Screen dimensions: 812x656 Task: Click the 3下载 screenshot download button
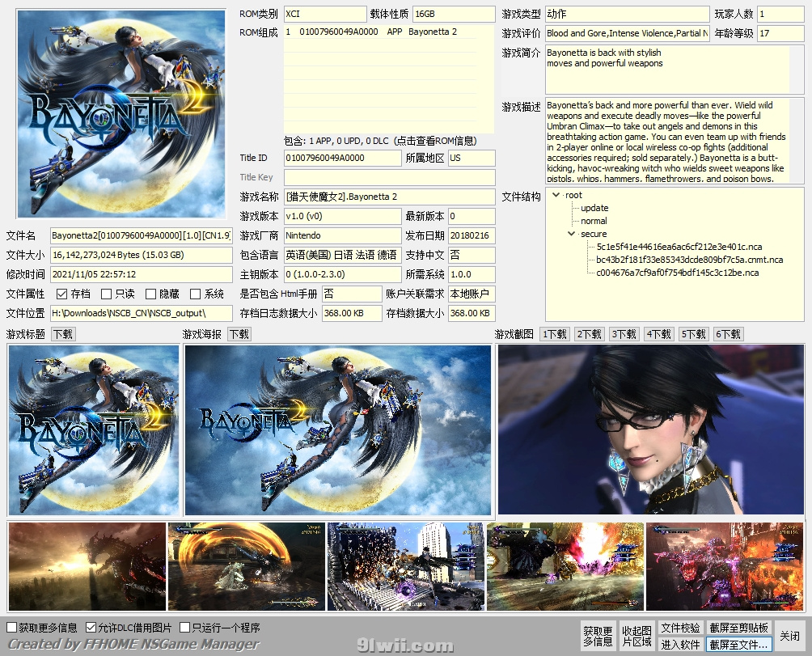click(623, 333)
